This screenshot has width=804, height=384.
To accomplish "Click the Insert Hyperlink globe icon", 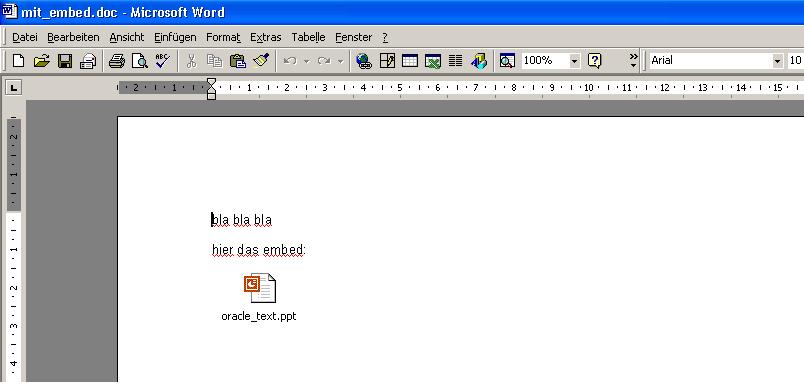I will point(364,61).
